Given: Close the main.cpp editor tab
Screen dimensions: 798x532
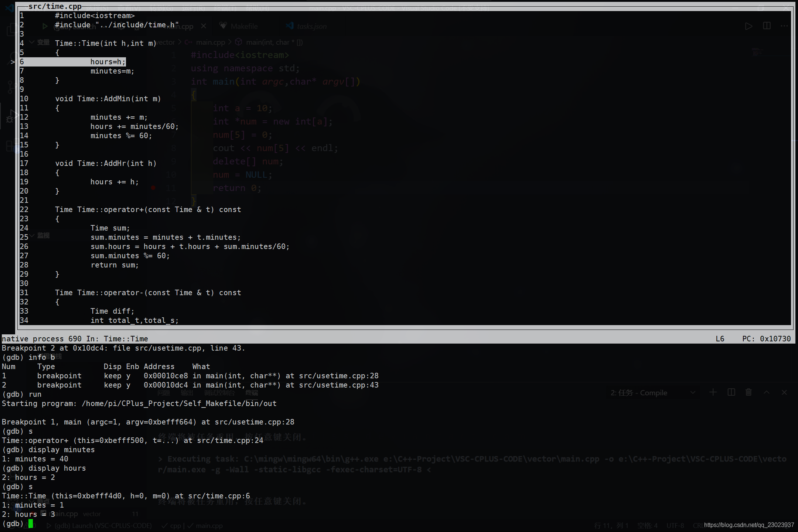Looking at the screenshot, I should coord(204,26).
